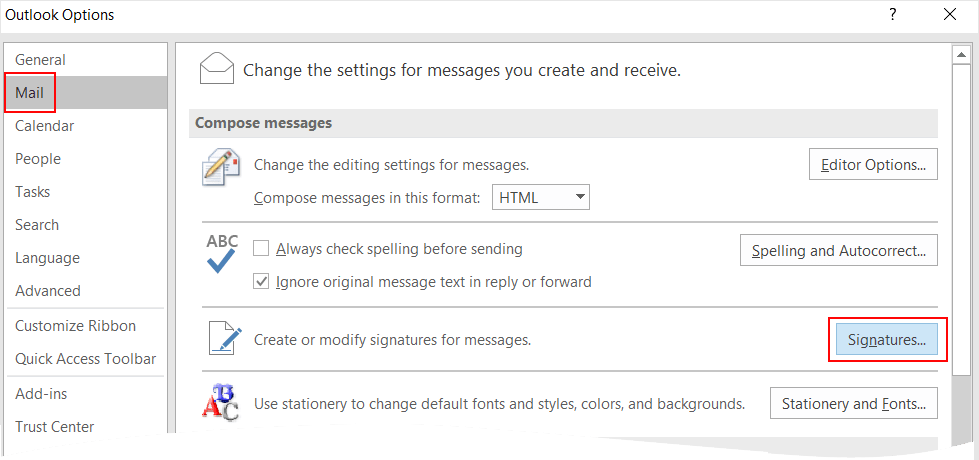Select the Mail category
Viewport: 979px width, 460px height.
coord(30,93)
